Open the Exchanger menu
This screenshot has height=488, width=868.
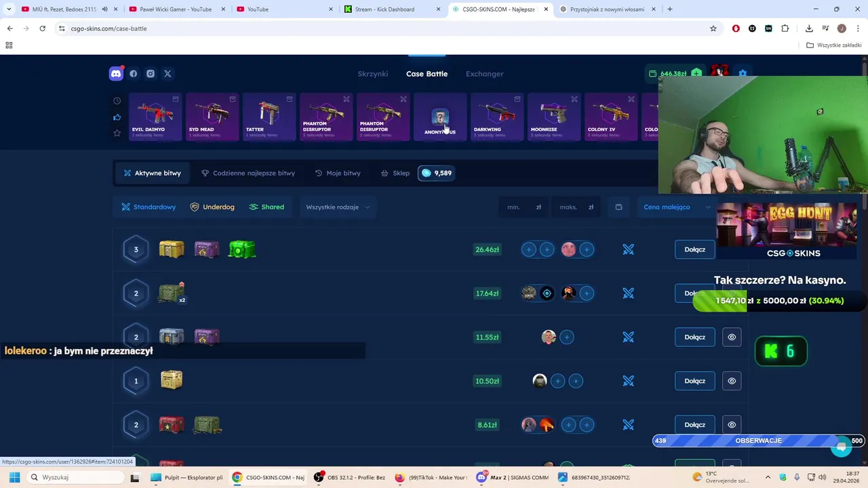click(485, 74)
